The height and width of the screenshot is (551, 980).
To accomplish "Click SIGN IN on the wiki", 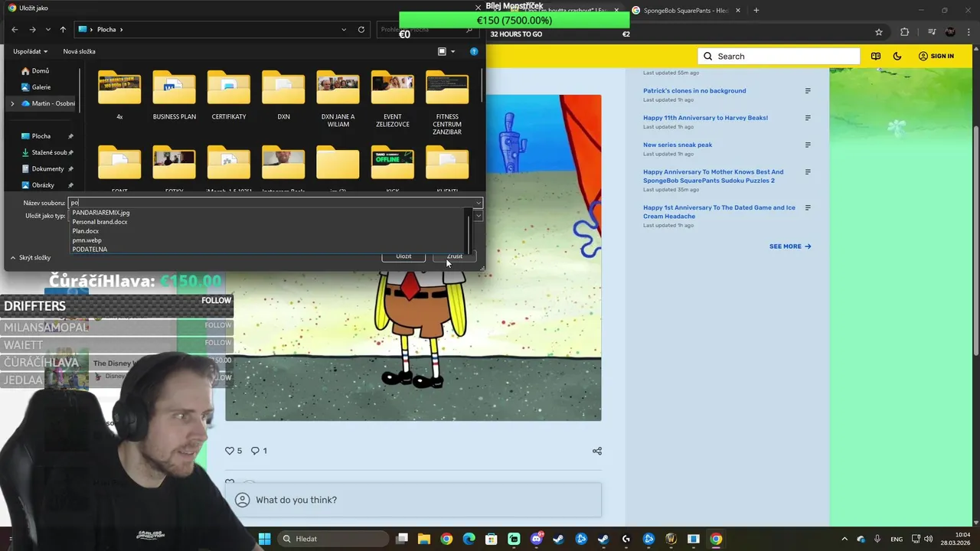I will [936, 56].
